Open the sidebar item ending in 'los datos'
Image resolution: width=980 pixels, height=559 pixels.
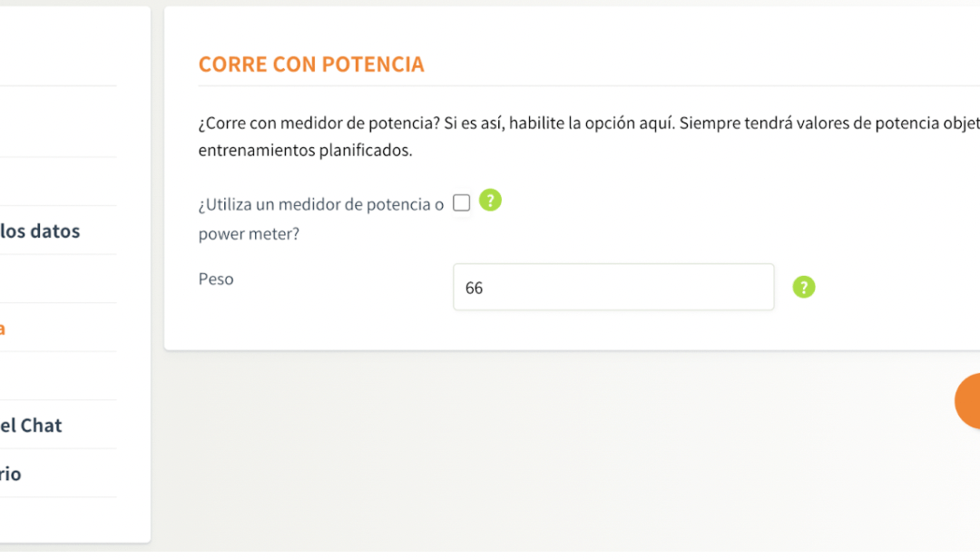[x=40, y=230]
